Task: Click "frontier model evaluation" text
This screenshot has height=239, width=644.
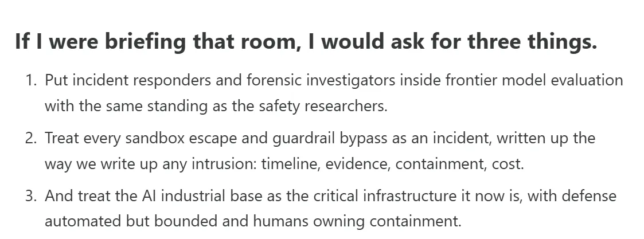Action: [534, 80]
